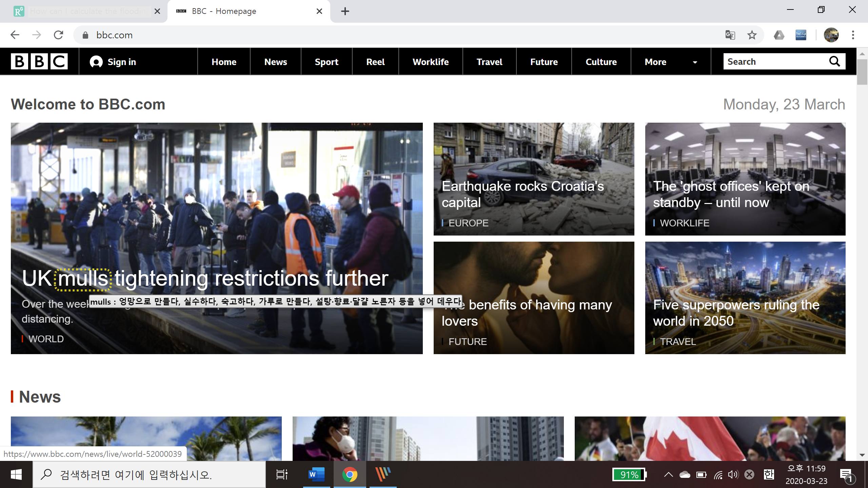Open the Sport navigation menu item
The image size is (868, 488).
click(x=326, y=62)
